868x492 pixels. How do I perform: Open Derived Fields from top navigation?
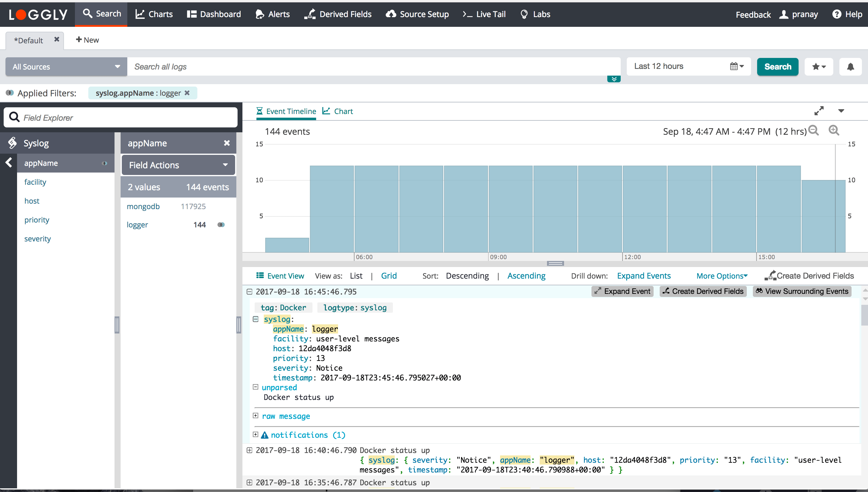pyautogui.click(x=338, y=14)
